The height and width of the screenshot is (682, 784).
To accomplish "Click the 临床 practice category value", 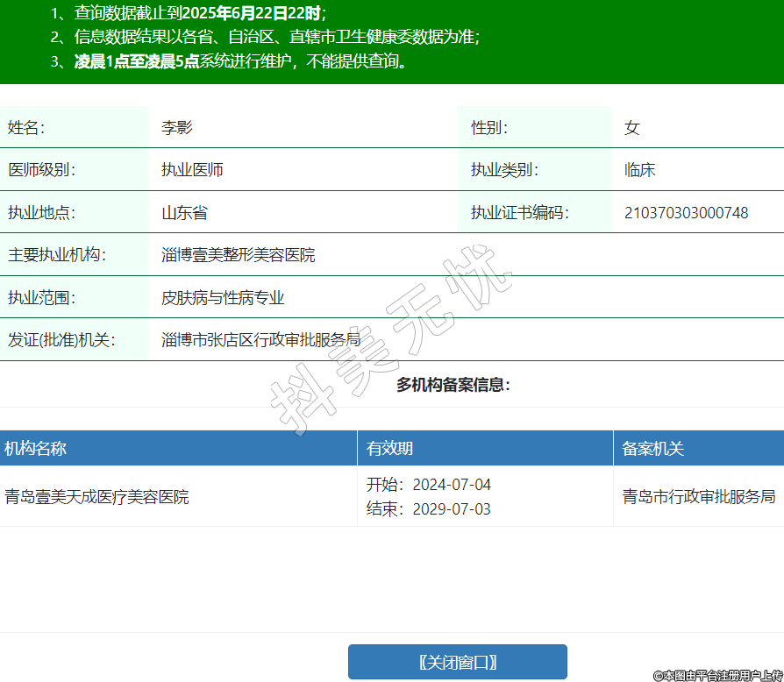I will point(639,170).
